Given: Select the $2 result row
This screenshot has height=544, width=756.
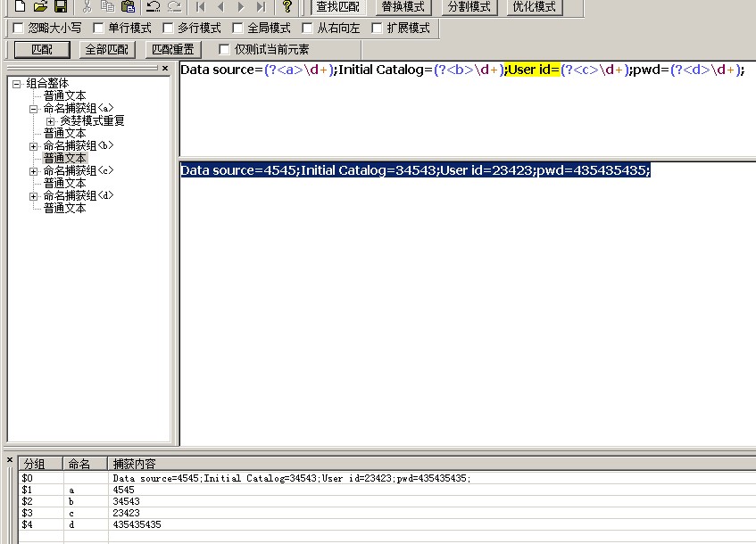Looking at the screenshot, I should [387, 501].
